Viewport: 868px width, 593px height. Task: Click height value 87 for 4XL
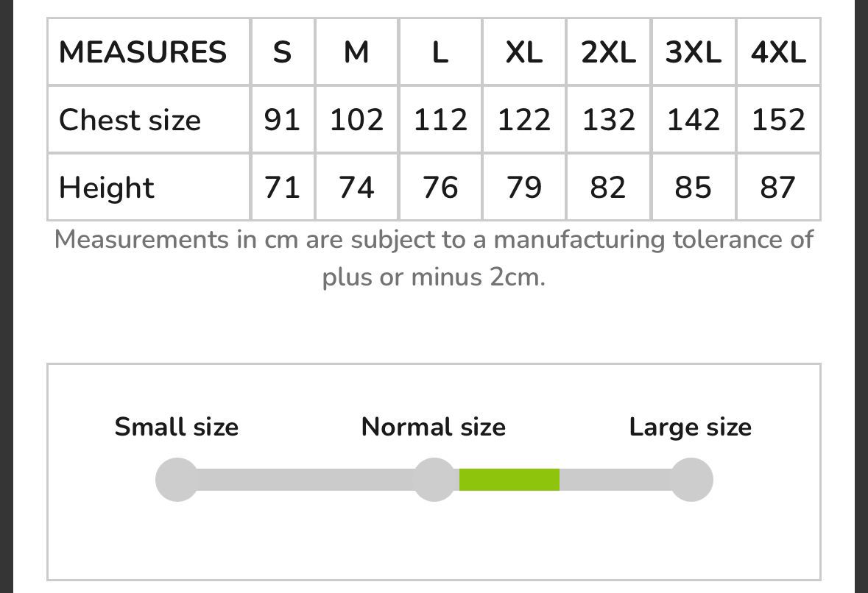[778, 188]
